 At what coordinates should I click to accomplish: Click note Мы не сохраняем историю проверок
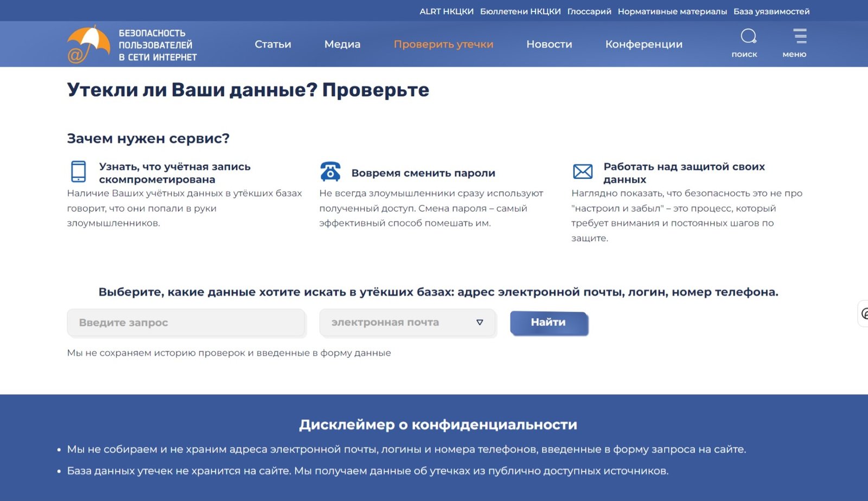point(229,353)
